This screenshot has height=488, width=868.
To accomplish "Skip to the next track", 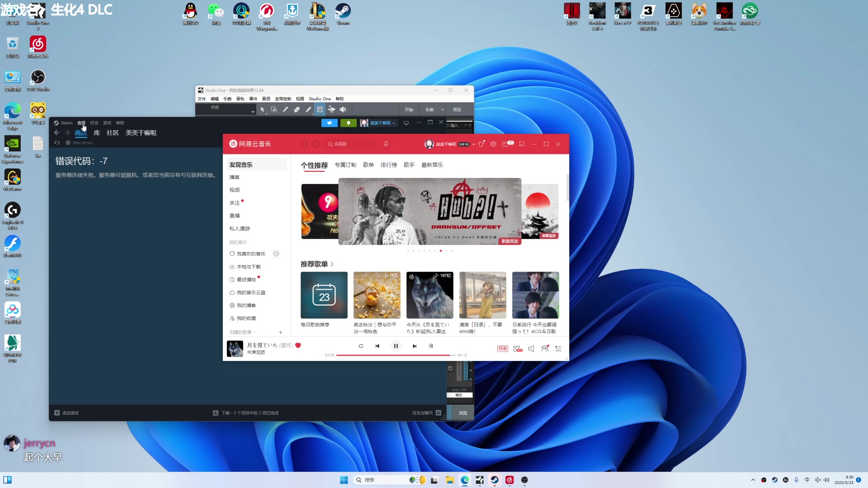I will [x=415, y=346].
